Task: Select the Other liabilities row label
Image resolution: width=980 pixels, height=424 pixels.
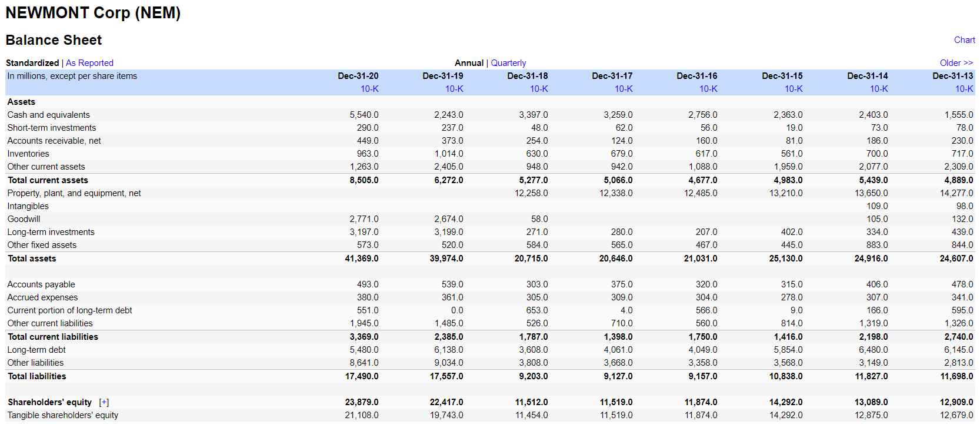Action: point(35,363)
